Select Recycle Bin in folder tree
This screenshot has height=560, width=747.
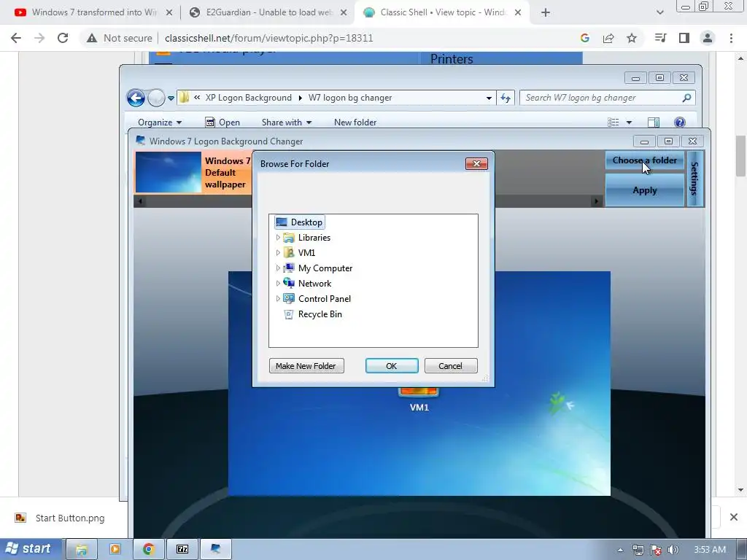click(312, 314)
